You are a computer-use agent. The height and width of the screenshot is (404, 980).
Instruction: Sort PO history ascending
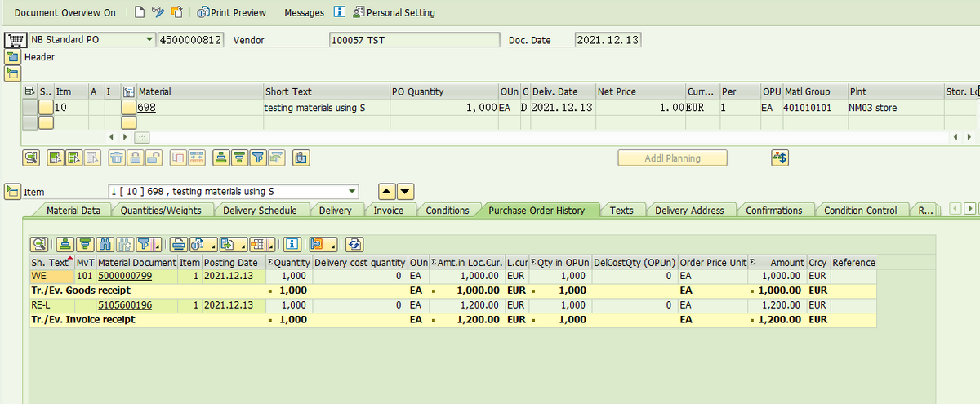pyautogui.click(x=65, y=243)
